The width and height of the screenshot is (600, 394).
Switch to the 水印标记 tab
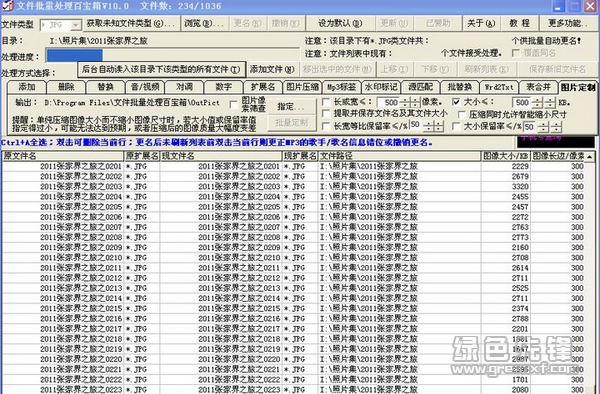(x=381, y=87)
